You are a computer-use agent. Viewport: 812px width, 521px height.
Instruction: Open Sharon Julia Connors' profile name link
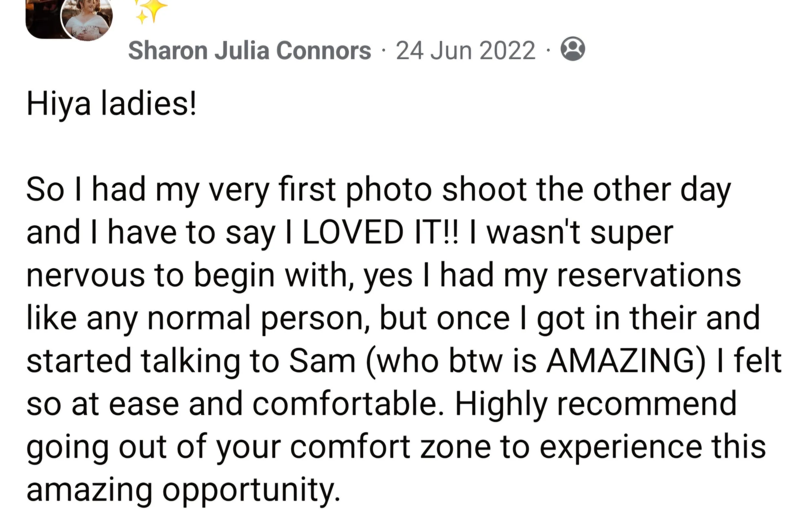pos(249,51)
